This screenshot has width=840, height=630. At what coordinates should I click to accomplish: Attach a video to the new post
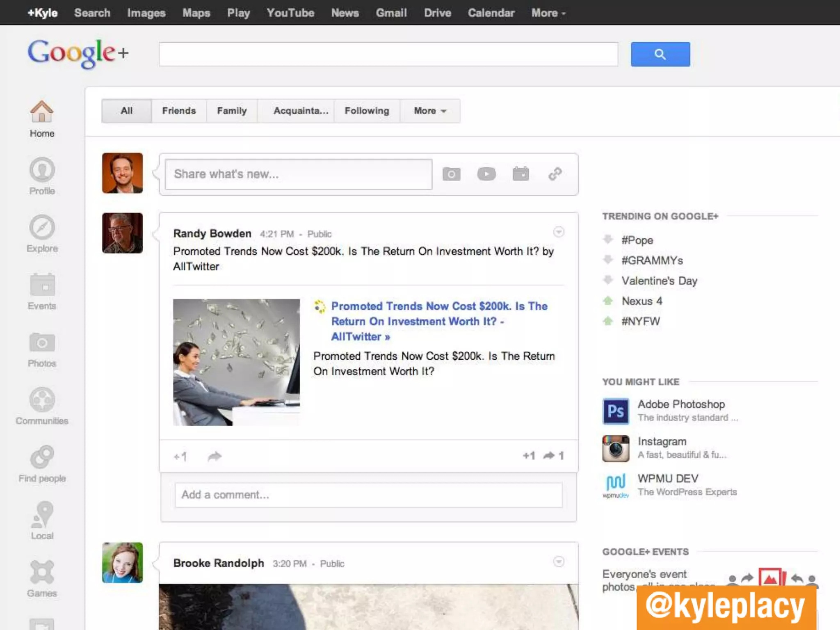[486, 174]
